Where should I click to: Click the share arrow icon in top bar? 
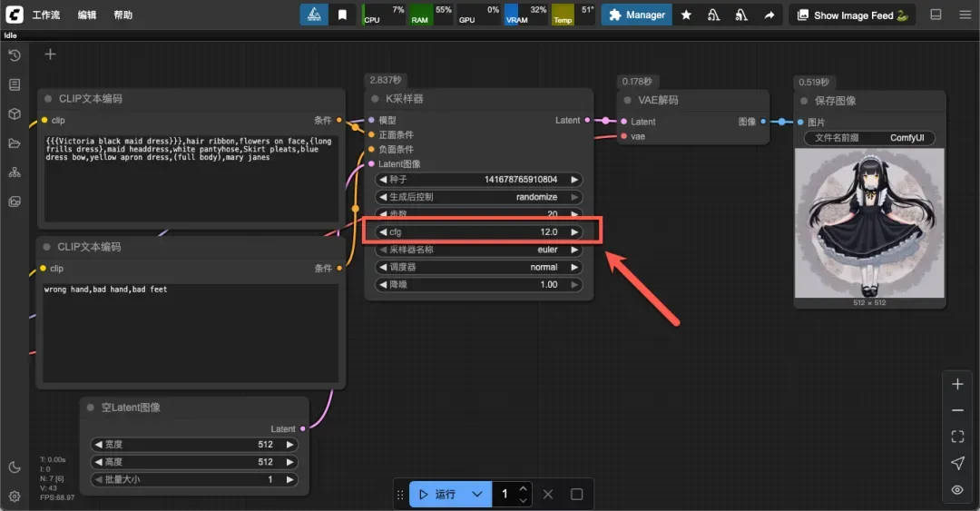click(769, 15)
